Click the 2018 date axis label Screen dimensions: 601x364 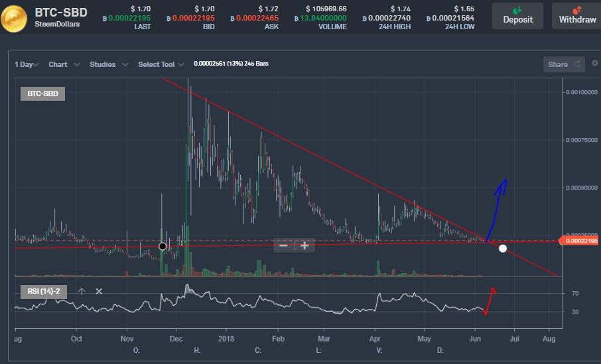226,339
